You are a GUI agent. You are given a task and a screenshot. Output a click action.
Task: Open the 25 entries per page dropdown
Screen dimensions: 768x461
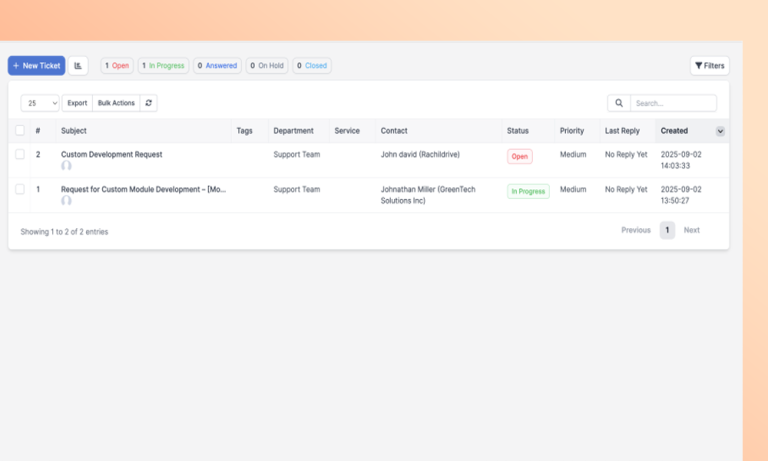click(40, 103)
